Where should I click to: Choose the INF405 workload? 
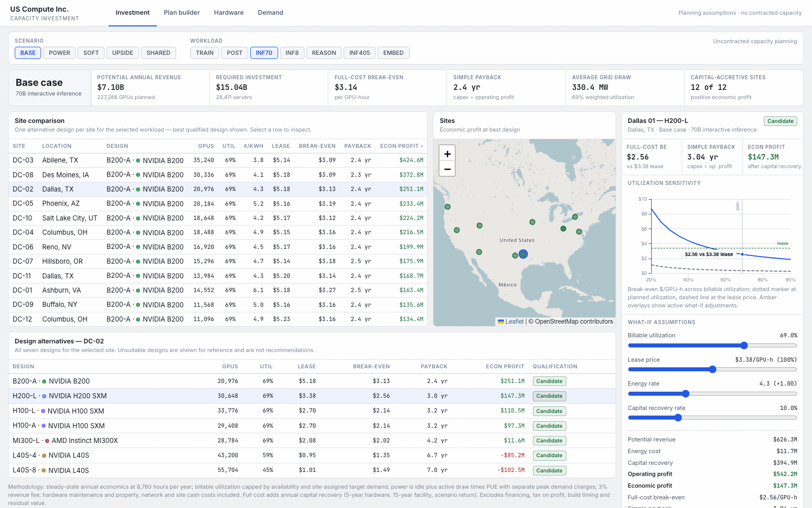360,53
